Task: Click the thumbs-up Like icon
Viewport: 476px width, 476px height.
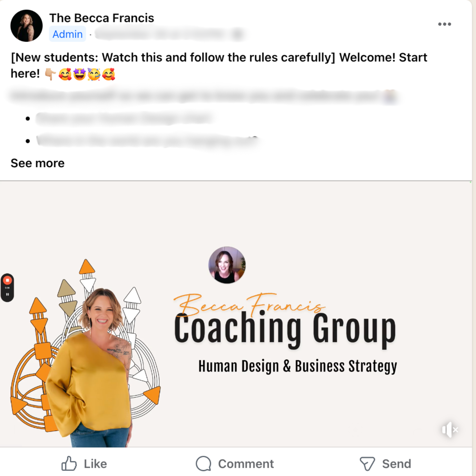Action: pyautogui.click(x=69, y=463)
